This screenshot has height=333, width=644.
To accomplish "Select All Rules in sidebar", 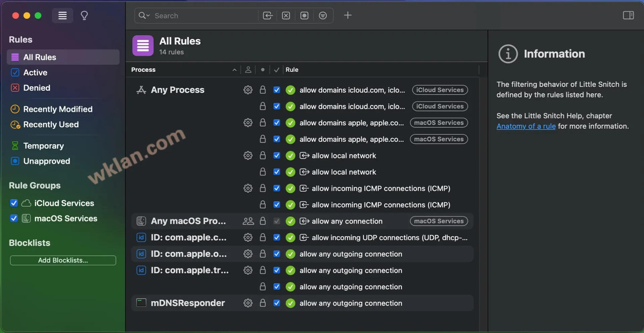I will [x=63, y=57].
